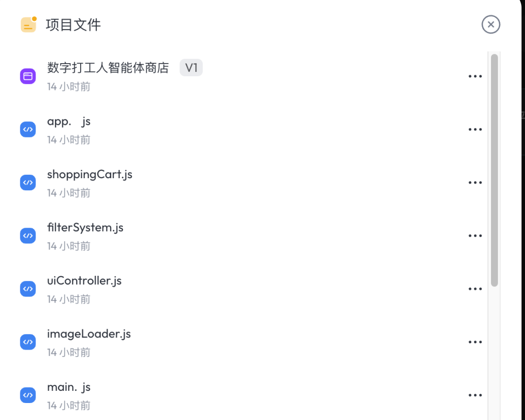This screenshot has height=420, width=525.
Task: Click the code icon beside imageLoader.js
Action: coord(28,342)
